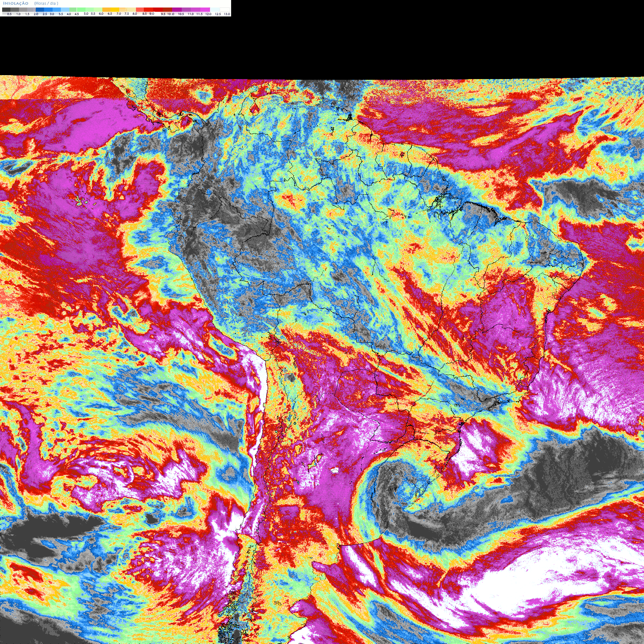Click the South America insolation satellite map
This screenshot has height=644, width=644.
(x=322, y=360)
